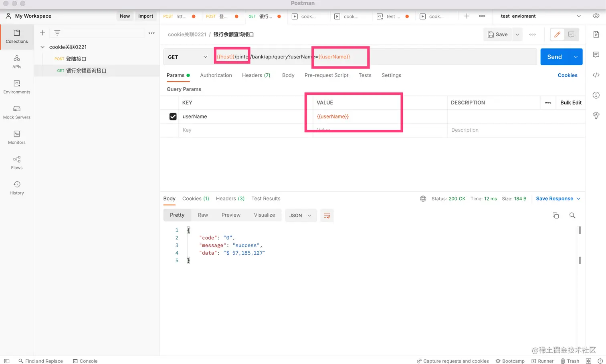Open the APIs sidebar panel
This screenshot has width=606, height=364.
(x=17, y=62)
